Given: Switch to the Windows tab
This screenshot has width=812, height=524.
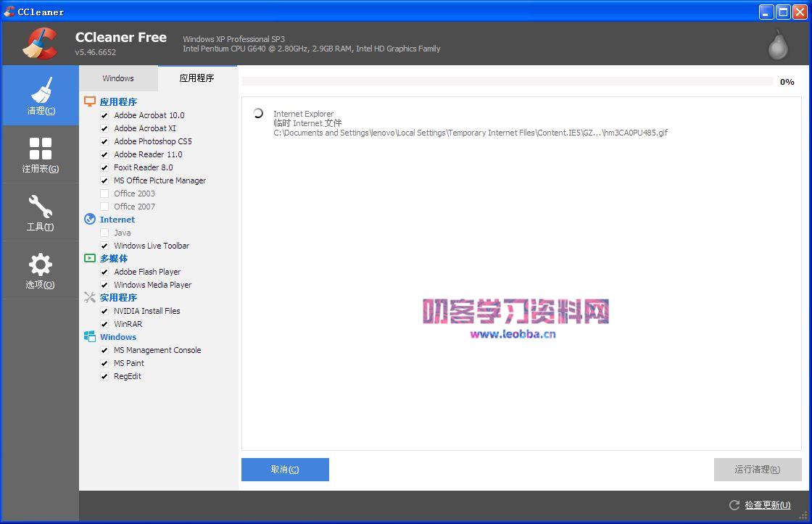Looking at the screenshot, I should click(117, 78).
